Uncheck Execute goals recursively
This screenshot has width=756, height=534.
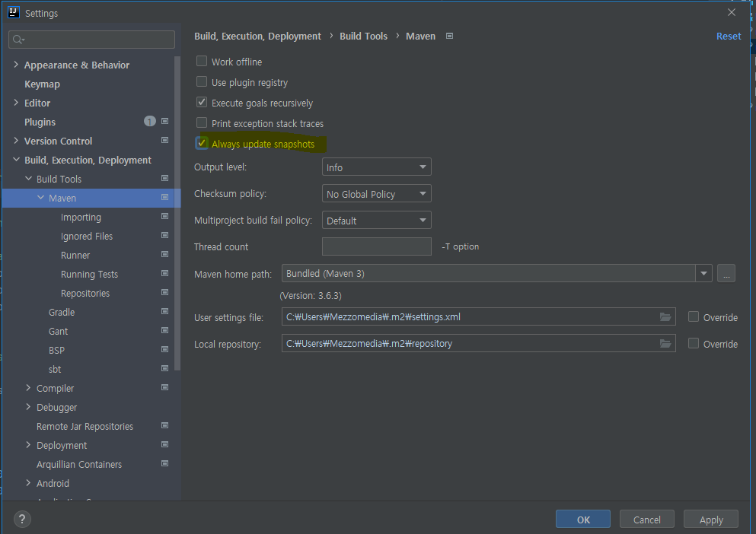pyautogui.click(x=202, y=102)
